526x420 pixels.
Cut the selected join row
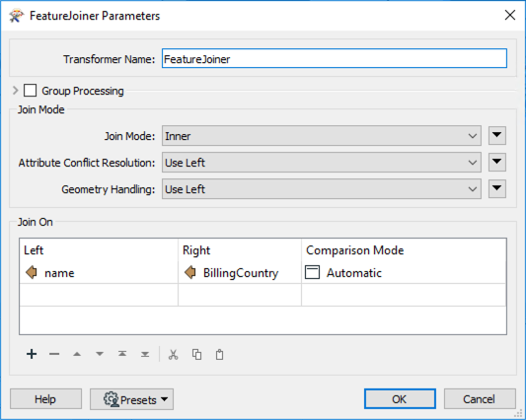(x=173, y=354)
